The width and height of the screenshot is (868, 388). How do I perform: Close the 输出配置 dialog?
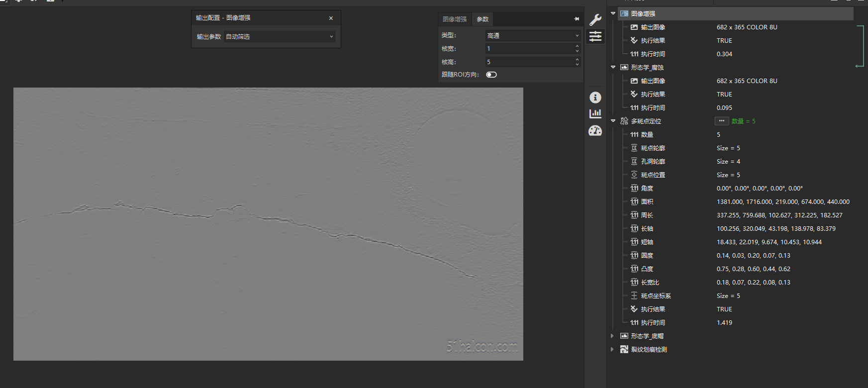(x=331, y=18)
